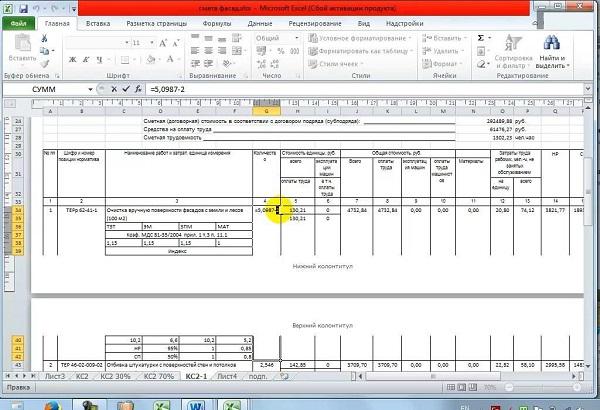The width and height of the screenshot is (600, 410).
Task: Switch to the Формулы ribbon tab
Action: click(x=217, y=23)
